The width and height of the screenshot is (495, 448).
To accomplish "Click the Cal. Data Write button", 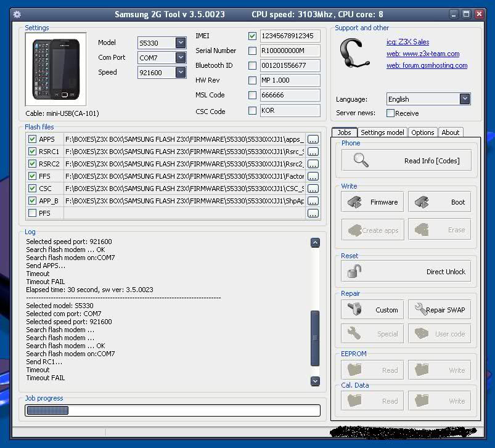I will [x=440, y=401].
